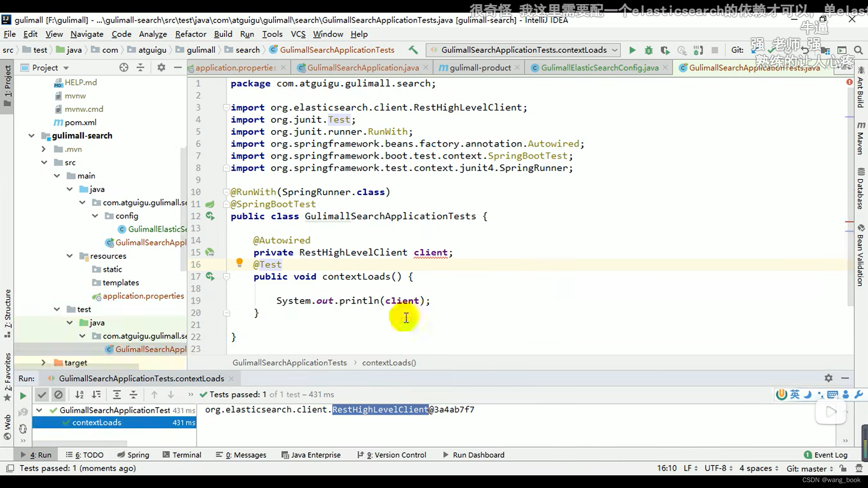Switch to gulimall-product tab
The height and width of the screenshot is (488, 868).
480,67
